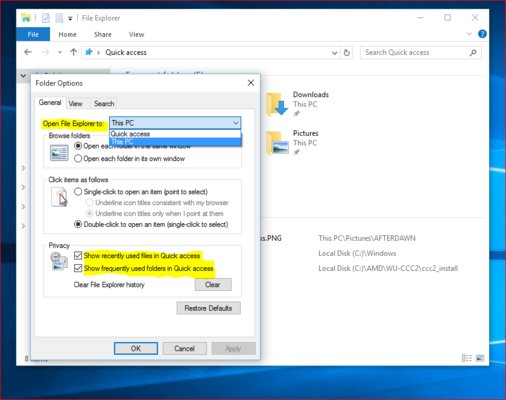Viewport: 506px width, 400px height.
Task: Click the Search Quick access field
Action: coord(421,53)
